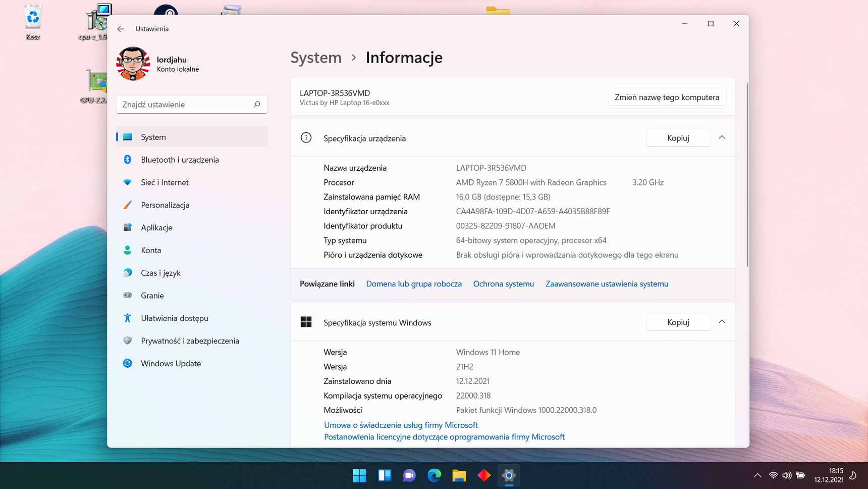Maximize the Ustawienia window
This screenshot has height=489, width=868.
click(x=711, y=24)
